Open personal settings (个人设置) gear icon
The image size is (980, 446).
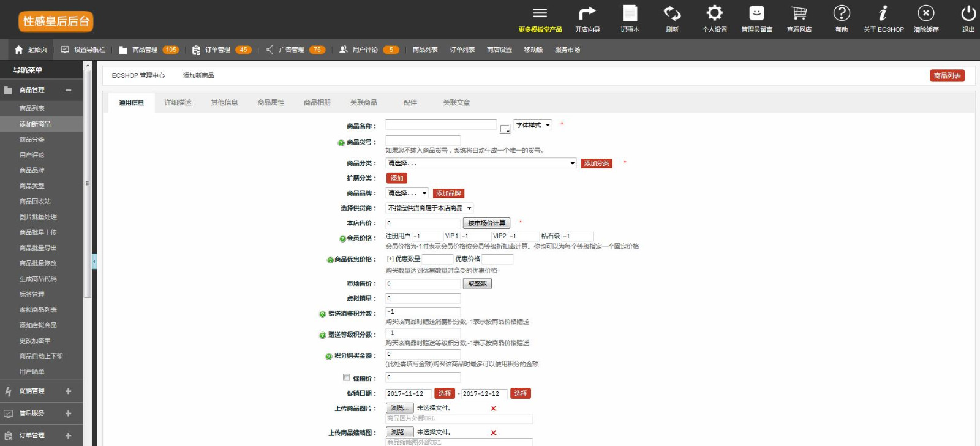point(714,13)
